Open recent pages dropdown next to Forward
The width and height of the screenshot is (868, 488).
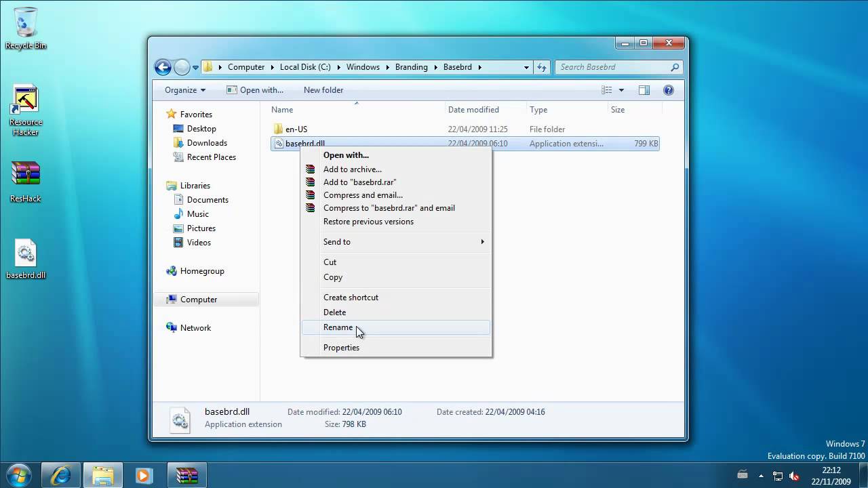point(195,67)
